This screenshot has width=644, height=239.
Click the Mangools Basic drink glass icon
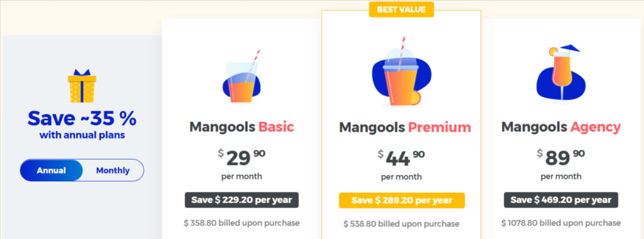[x=241, y=76]
